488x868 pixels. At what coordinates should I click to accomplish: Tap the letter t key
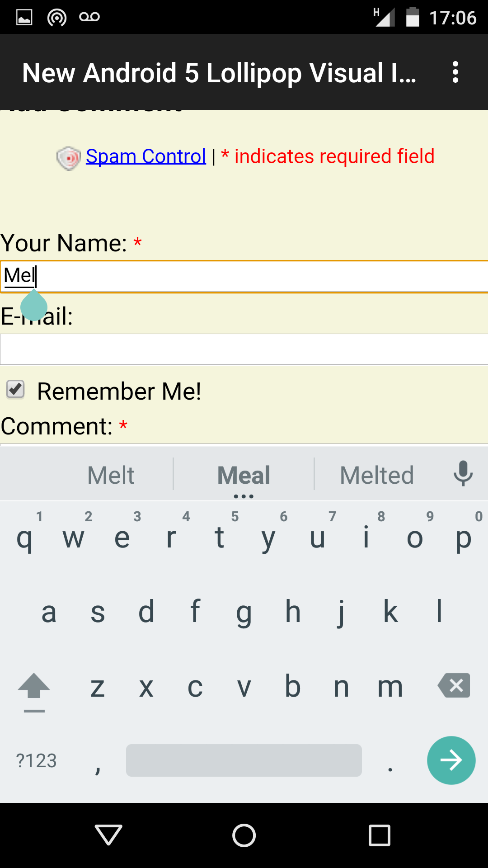(220, 537)
